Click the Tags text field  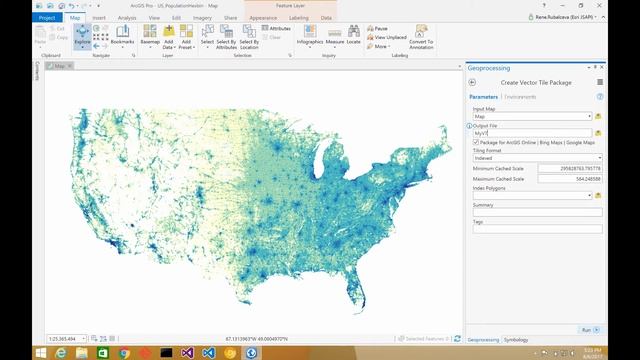click(x=538, y=229)
